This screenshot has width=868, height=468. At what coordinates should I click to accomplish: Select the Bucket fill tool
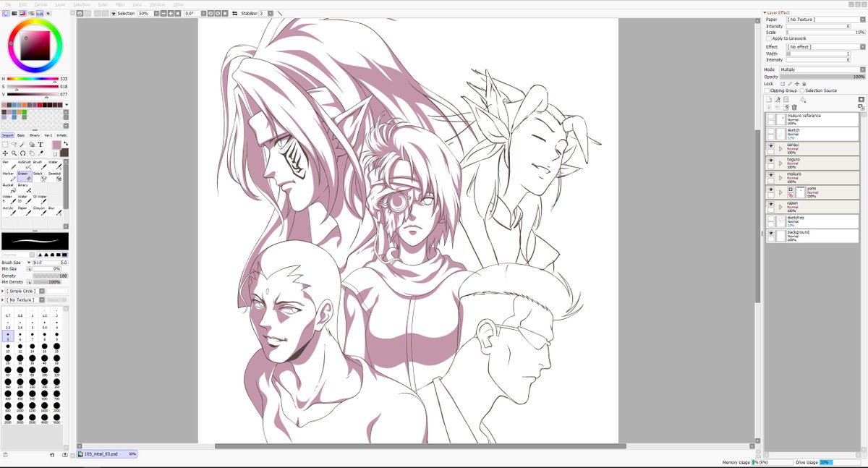tap(9, 188)
